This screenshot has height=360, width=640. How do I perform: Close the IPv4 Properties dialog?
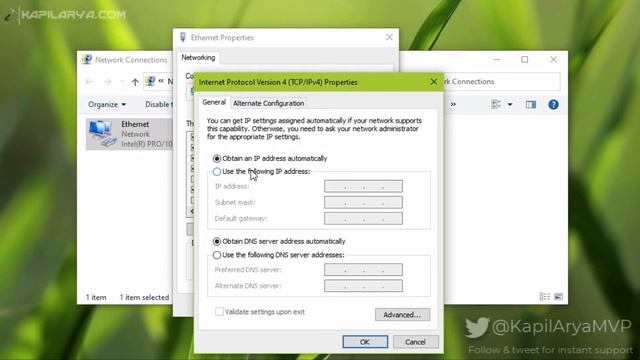pyautogui.click(x=433, y=82)
